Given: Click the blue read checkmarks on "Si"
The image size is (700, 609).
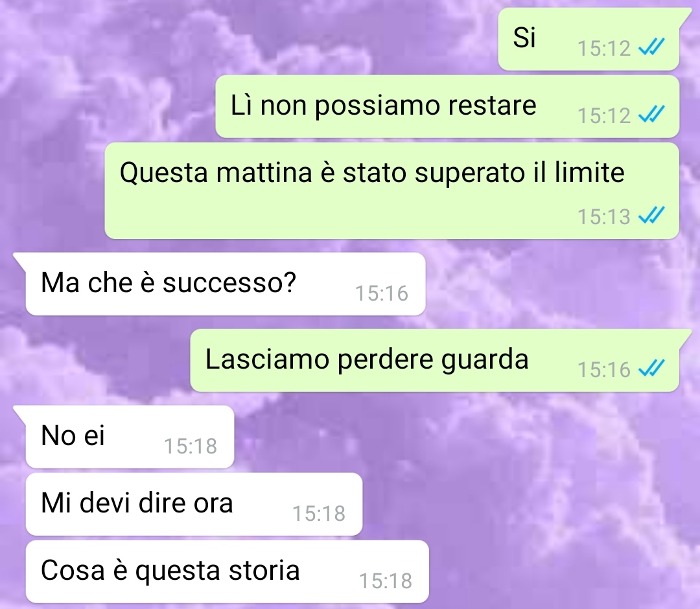Looking at the screenshot, I should [x=651, y=47].
